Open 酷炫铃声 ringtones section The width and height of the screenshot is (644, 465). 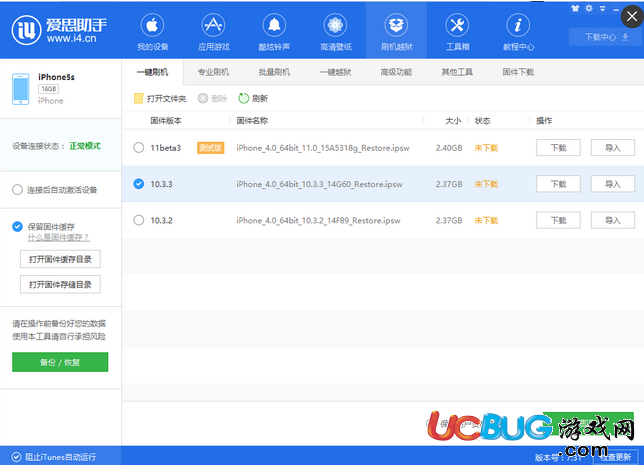pyautogui.click(x=274, y=32)
